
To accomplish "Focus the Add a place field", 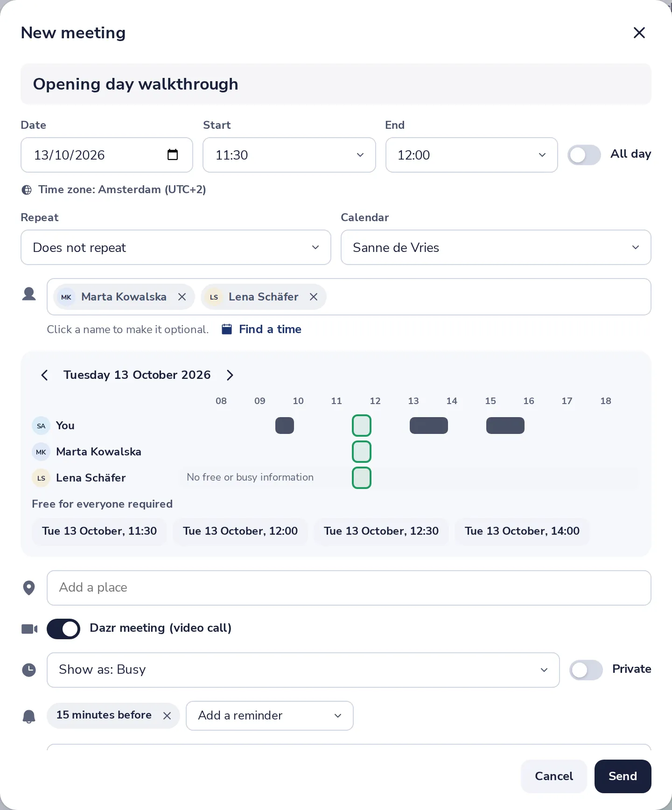I will (x=349, y=588).
